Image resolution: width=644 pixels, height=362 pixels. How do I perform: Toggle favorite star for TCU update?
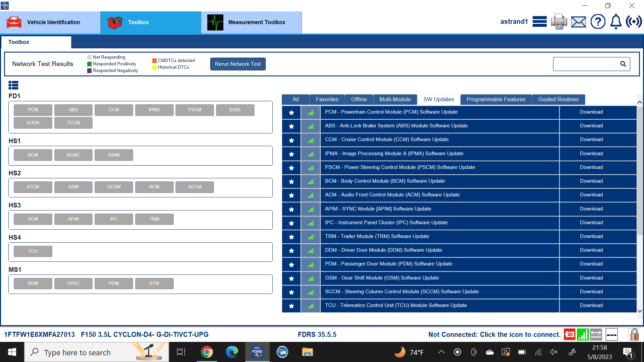(291, 306)
